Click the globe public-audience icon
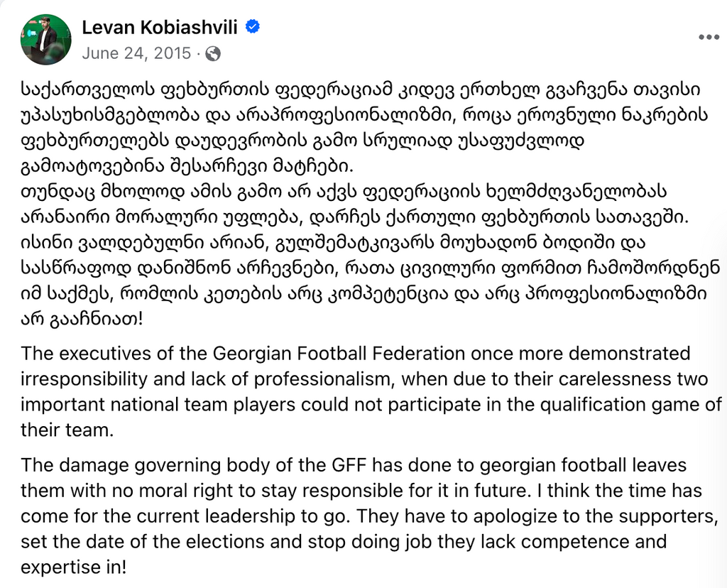This screenshot has height=588, width=727. (x=213, y=54)
